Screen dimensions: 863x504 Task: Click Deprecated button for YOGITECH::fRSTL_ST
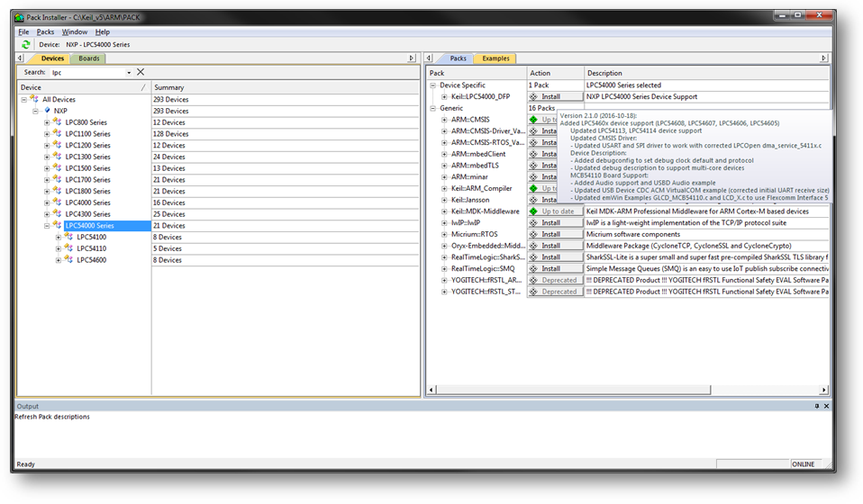pos(555,292)
